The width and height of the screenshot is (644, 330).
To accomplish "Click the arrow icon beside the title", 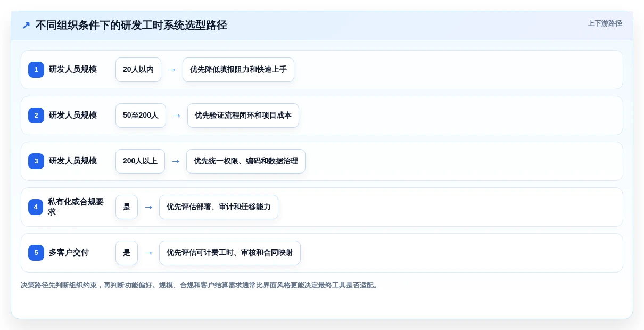I will coord(26,26).
